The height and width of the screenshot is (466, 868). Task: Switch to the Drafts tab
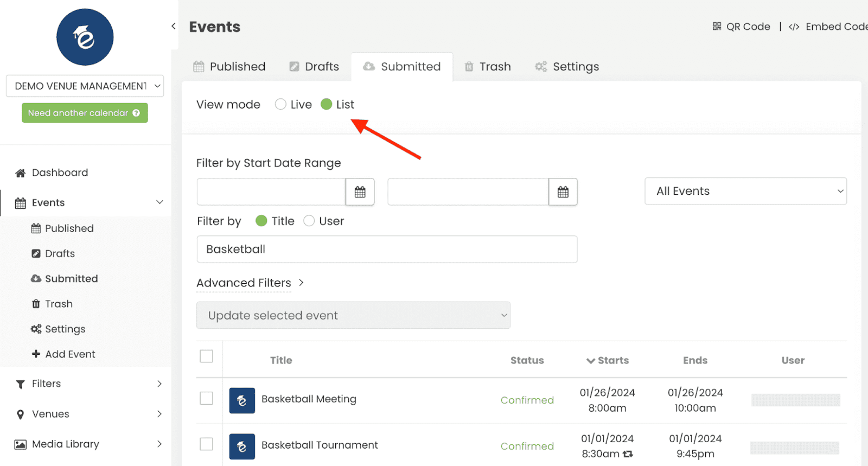pyautogui.click(x=314, y=67)
